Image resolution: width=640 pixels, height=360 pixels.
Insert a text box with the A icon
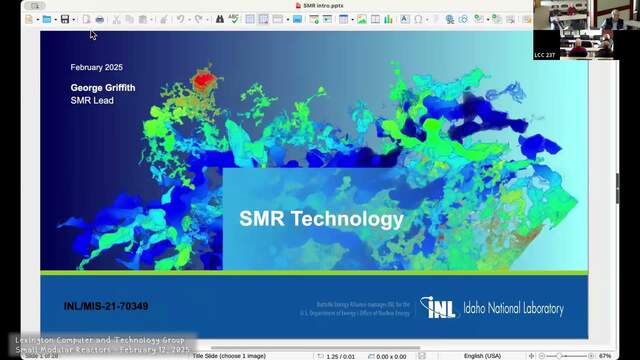(404, 19)
